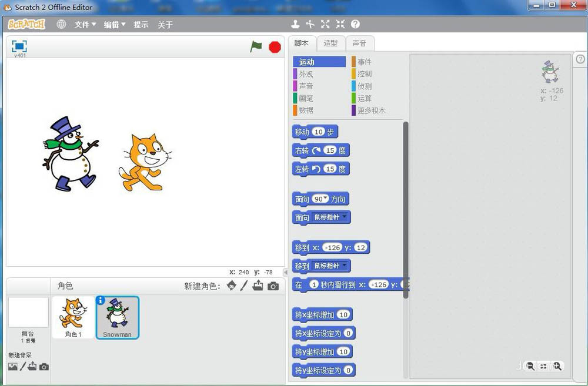Click value field in 将x坐标增加 block

tap(343, 315)
